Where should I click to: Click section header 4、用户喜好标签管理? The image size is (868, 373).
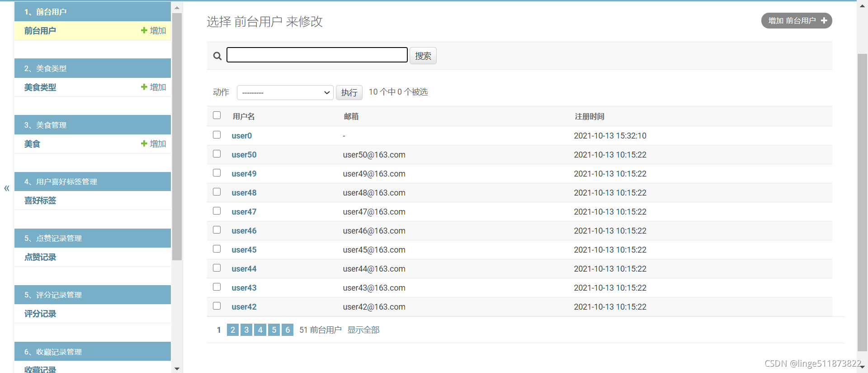[93, 182]
